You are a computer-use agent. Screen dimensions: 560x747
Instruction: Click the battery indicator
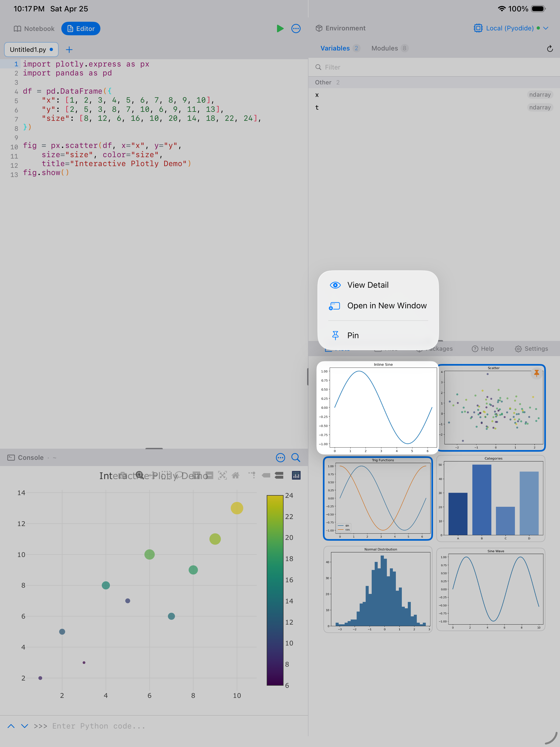(538, 9)
